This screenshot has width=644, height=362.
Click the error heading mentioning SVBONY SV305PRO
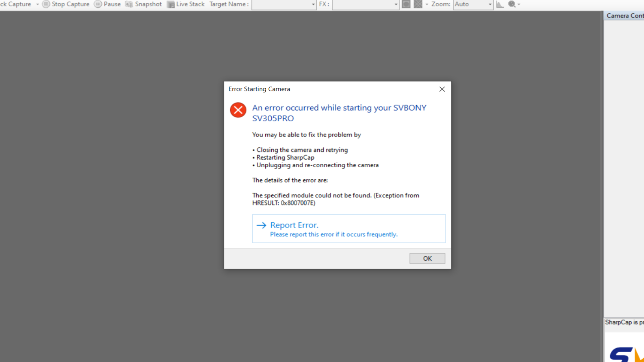[339, 113]
